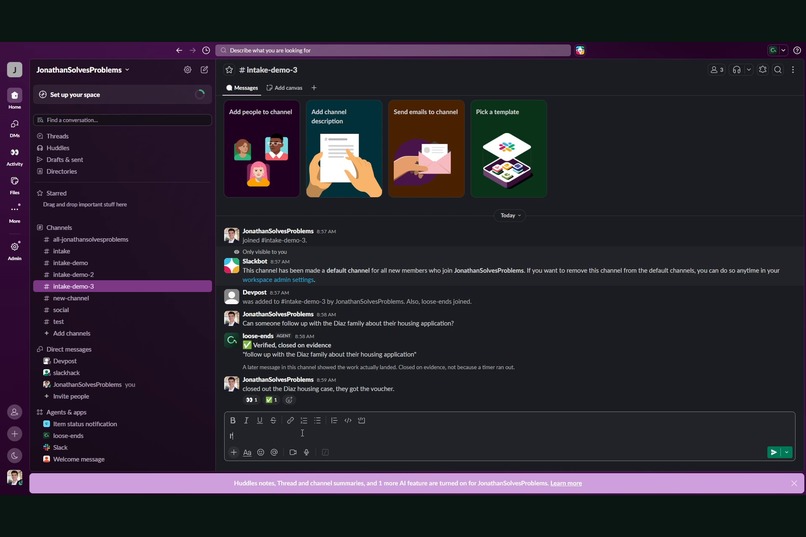Open Set up your space
806x537 pixels.
point(122,95)
